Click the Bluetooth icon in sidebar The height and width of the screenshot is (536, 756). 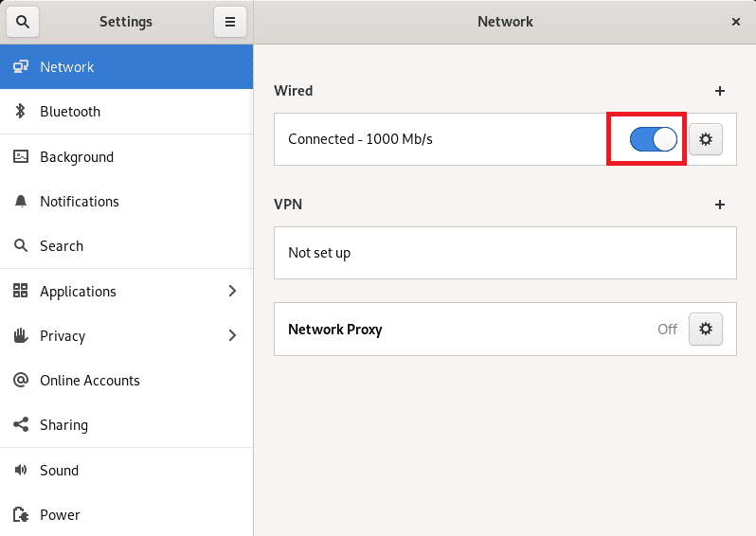tap(21, 112)
